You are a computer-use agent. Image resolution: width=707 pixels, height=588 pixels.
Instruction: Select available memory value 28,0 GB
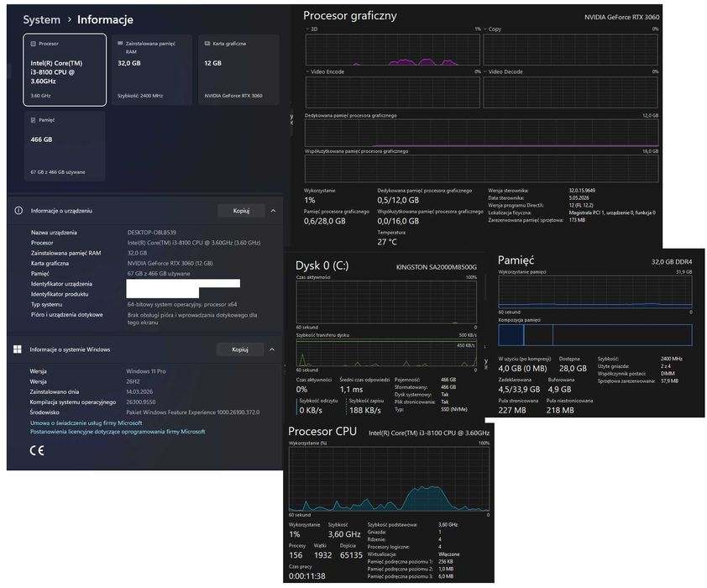(573, 369)
